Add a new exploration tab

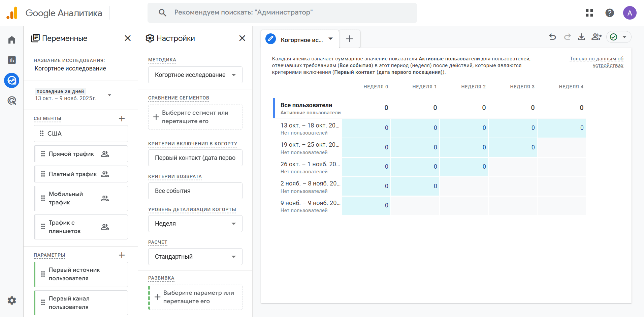pos(349,39)
